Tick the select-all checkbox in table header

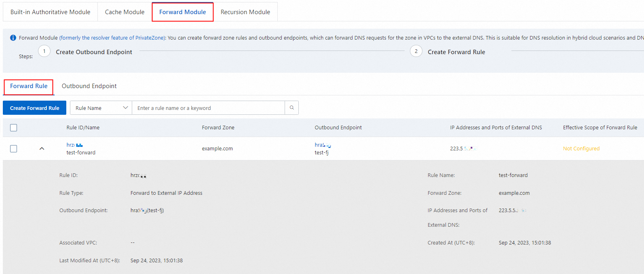point(14,128)
